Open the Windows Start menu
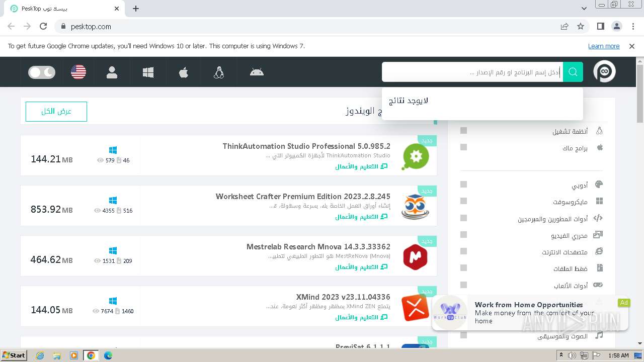The height and width of the screenshot is (362, 644). point(14,355)
